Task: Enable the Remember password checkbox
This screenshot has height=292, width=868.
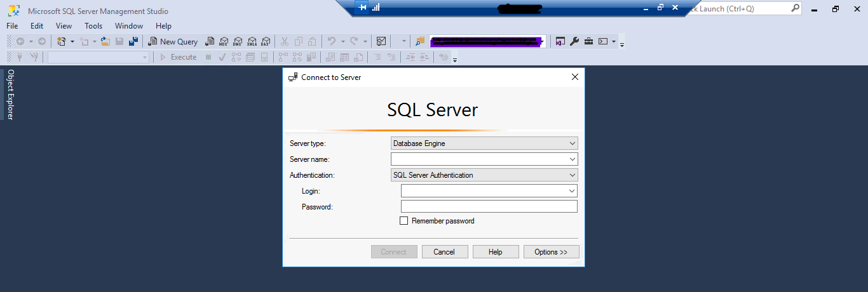Action: (x=403, y=221)
